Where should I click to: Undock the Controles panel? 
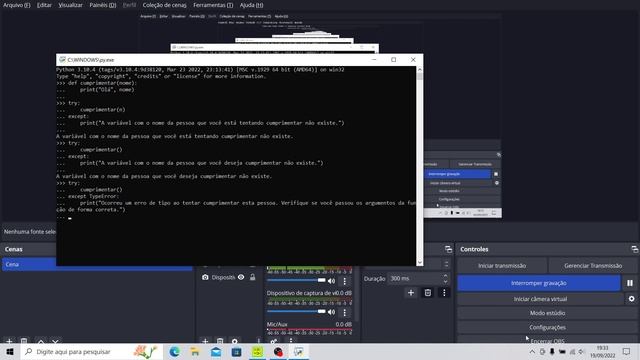[x=634, y=249]
